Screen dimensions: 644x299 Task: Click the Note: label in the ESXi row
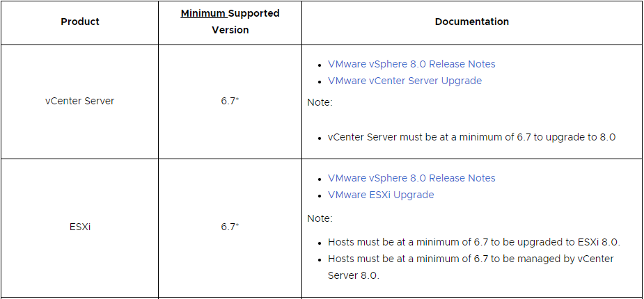click(320, 218)
